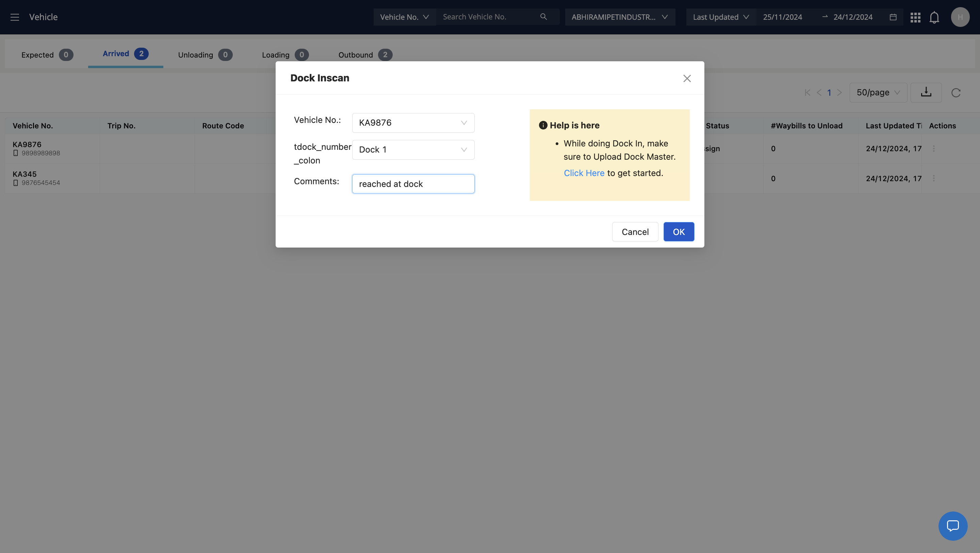Go to next page arrow
This screenshot has height=553, width=980.
coord(839,93)
